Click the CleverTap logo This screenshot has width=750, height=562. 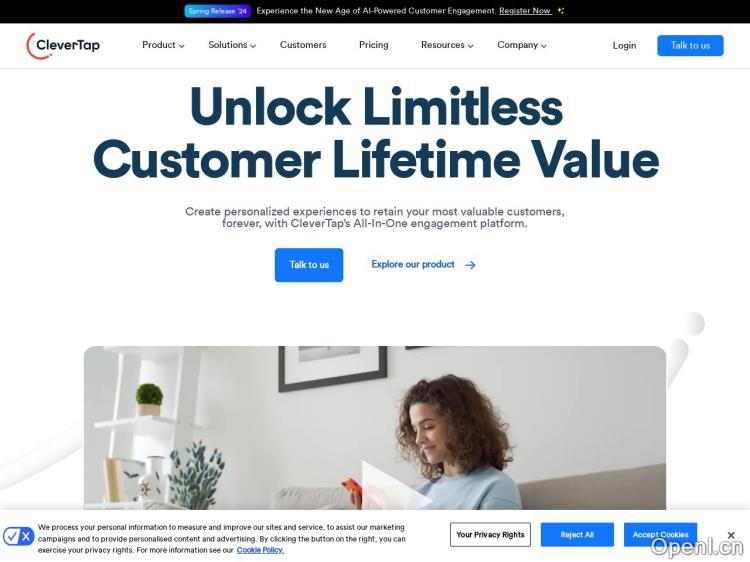pos(63,45)
